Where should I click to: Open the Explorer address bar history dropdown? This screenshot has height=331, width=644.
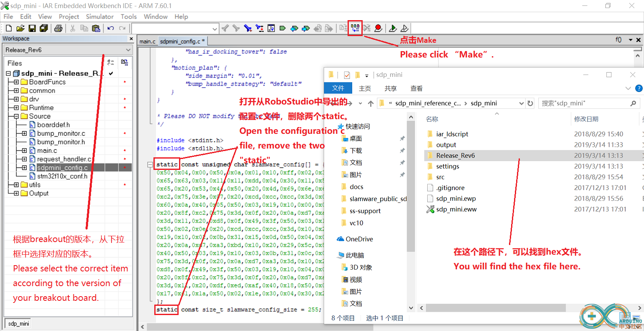tap(522, 103)
